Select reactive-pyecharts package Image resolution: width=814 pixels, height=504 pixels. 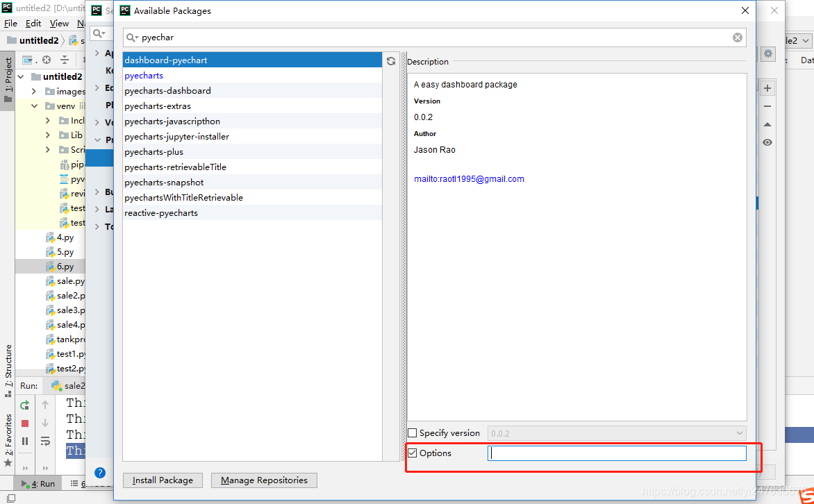252,213
